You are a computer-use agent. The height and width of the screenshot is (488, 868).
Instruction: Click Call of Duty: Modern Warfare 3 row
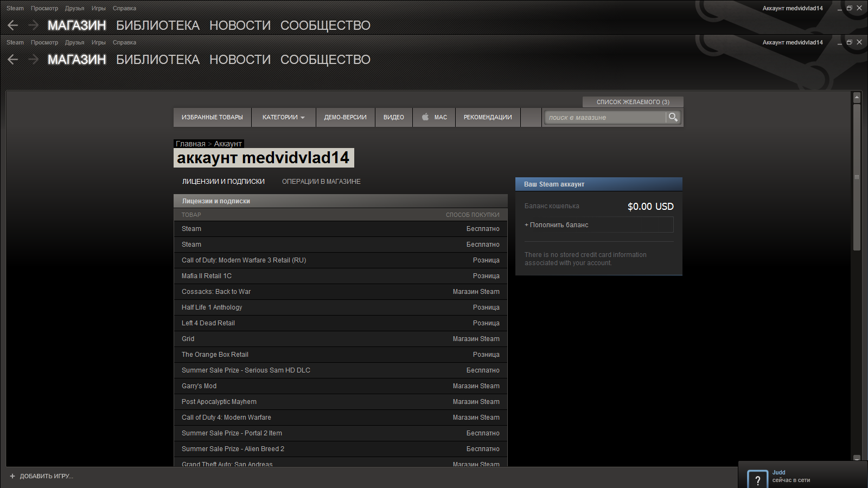(x=341, y=260)
